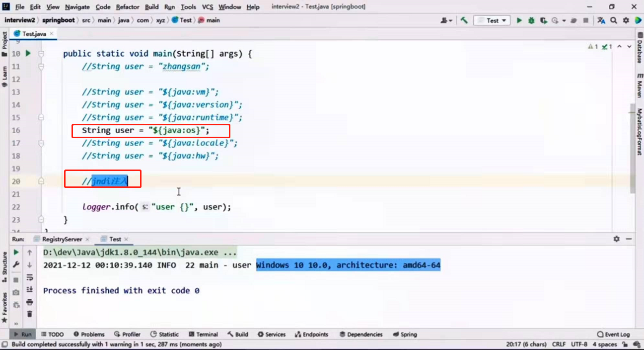Click the gray stop square in top toolbar
Screen dimensions: 644x350
[x=586, y=20]
